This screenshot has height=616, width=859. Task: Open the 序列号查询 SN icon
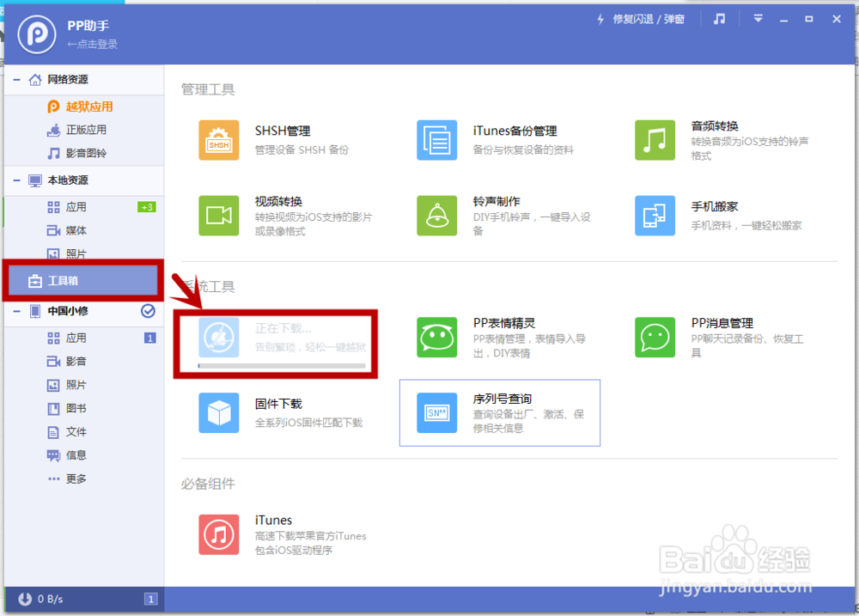(436, 412)
